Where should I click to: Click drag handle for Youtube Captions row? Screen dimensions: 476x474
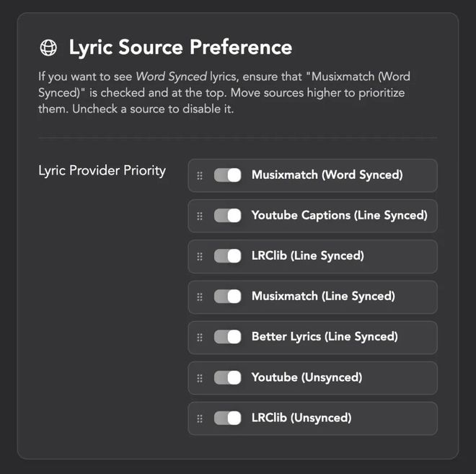point(200,216)
